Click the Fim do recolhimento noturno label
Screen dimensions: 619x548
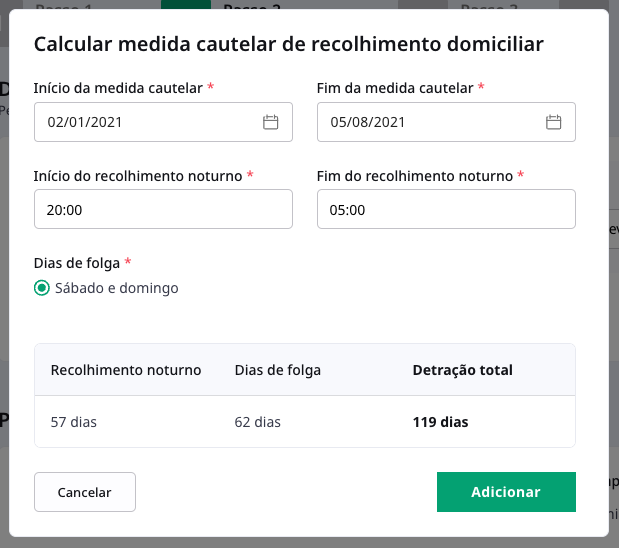click(415, 176)
